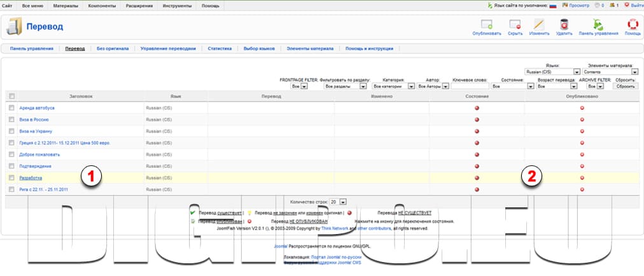
Task: Open Панель управления green fish icon
Action: (598, 25)
